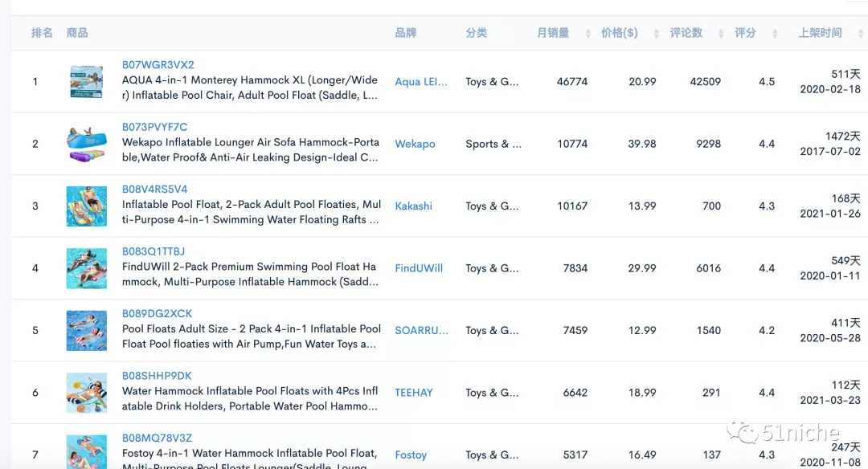Open ASIN link B08V4RS5V4
868x469 pixels.
[154, 190]
